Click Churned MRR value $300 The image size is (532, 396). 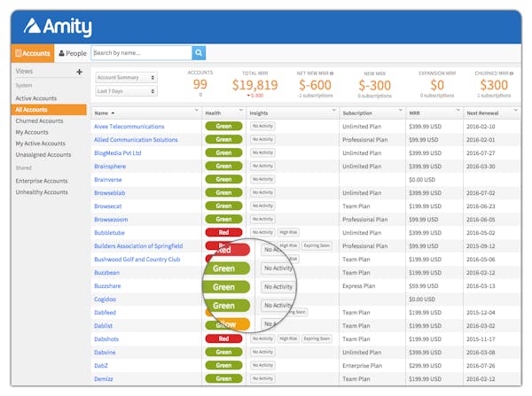tap(494, 85)
